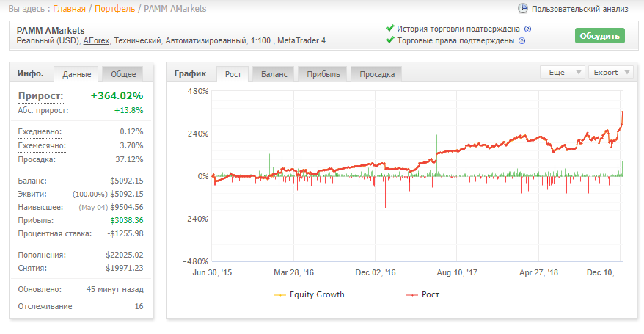Click balance value $5092.15 beside Баланс
The height and width of the screenshot is (334, 644).
(x=126, y=181)
